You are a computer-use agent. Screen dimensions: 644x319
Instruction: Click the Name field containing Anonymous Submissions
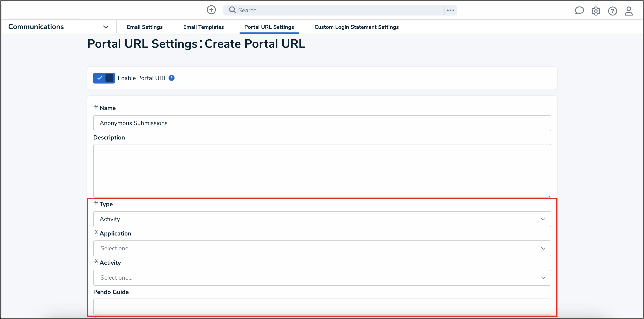[322, 123]
